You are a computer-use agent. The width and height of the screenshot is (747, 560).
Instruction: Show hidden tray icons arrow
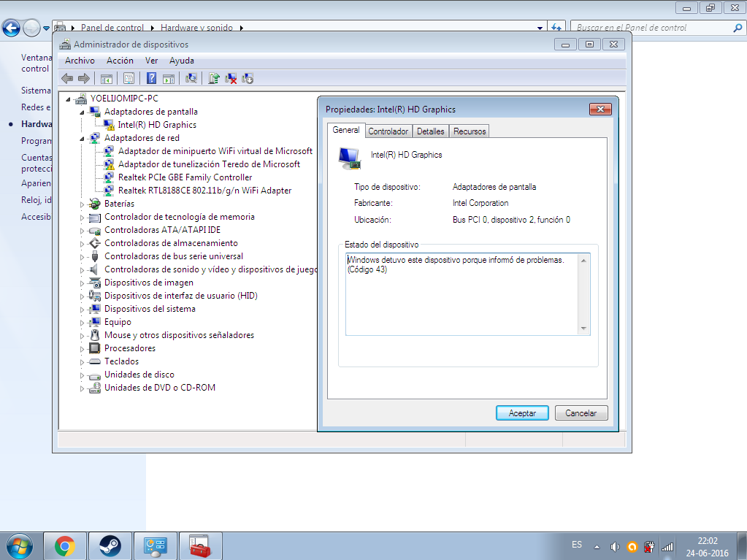tap(597, 547)
